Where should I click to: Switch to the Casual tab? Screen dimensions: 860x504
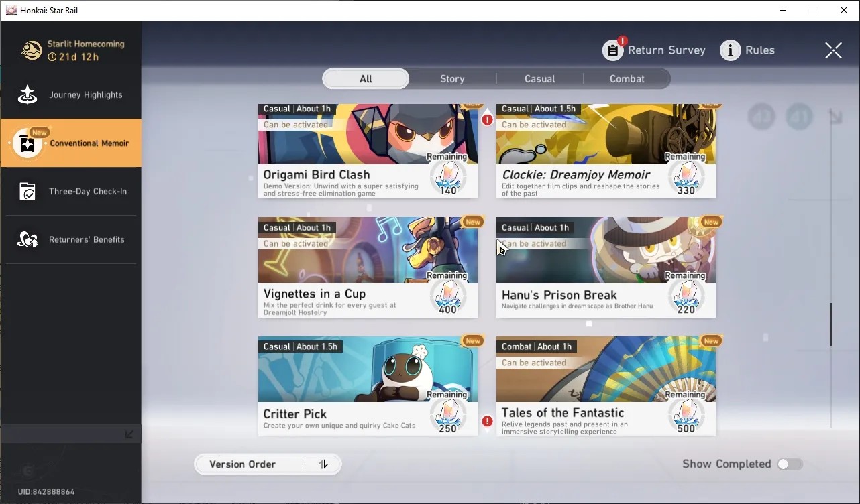click(x=540, y=79)
